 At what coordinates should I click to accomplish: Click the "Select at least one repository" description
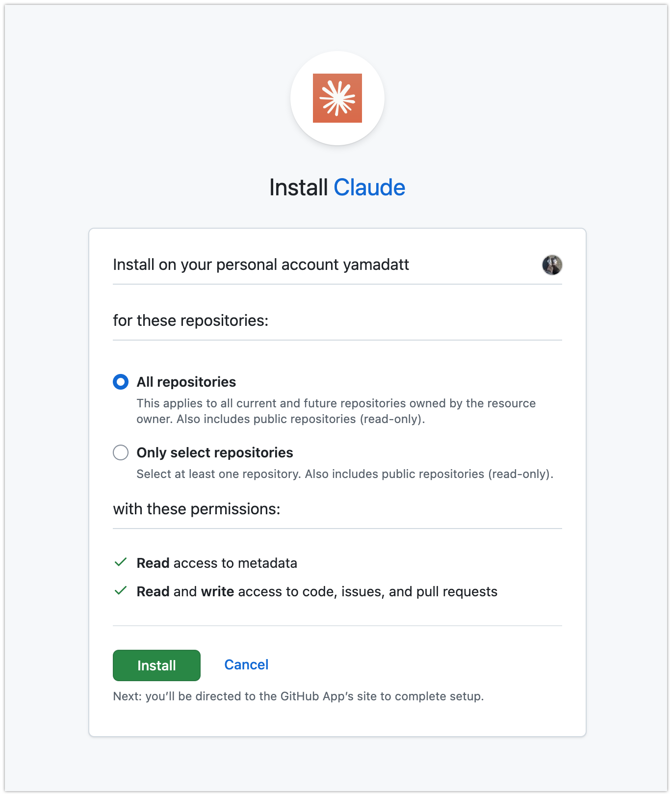pos(344,474)
